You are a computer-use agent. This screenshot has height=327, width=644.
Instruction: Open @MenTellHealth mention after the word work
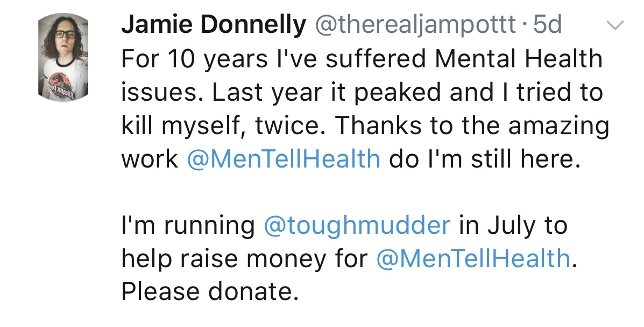pos(284,159)
